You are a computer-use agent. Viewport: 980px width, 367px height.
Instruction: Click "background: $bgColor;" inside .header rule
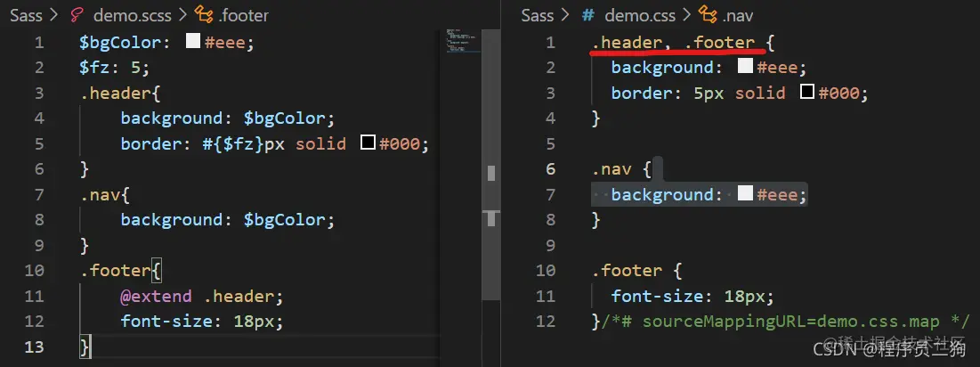click(228, 118)
